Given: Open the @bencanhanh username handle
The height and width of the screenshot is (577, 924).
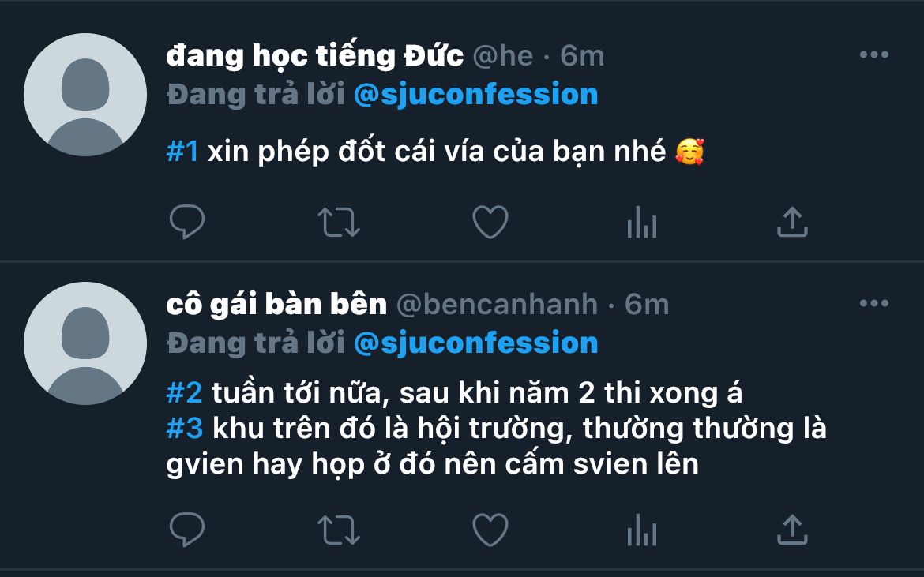Looking at the screenshot, I should coord(498,305).
